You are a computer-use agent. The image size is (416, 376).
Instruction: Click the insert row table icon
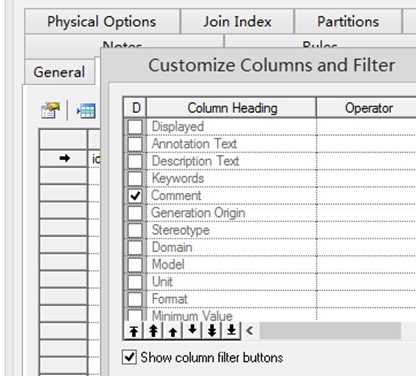pos(86,111)
